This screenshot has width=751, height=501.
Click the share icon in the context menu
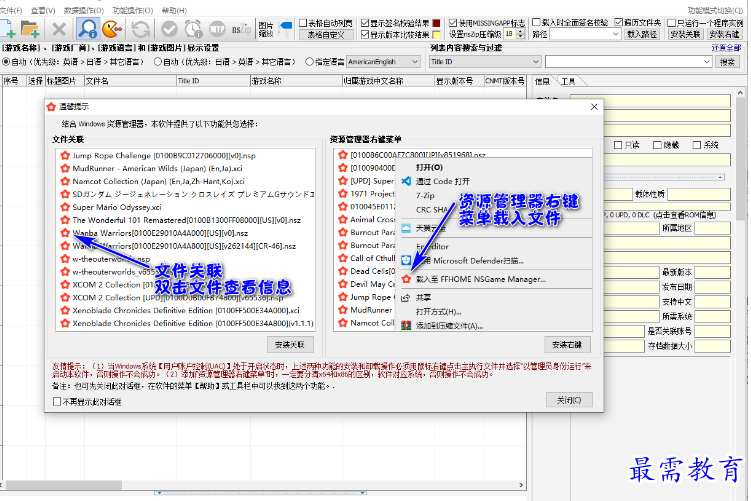(x=406, y=297)
